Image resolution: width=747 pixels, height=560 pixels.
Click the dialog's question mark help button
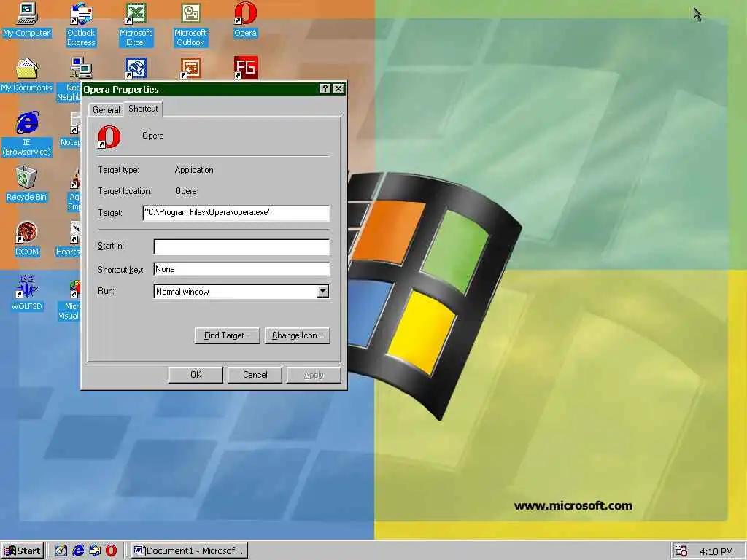tap(325, 88)
